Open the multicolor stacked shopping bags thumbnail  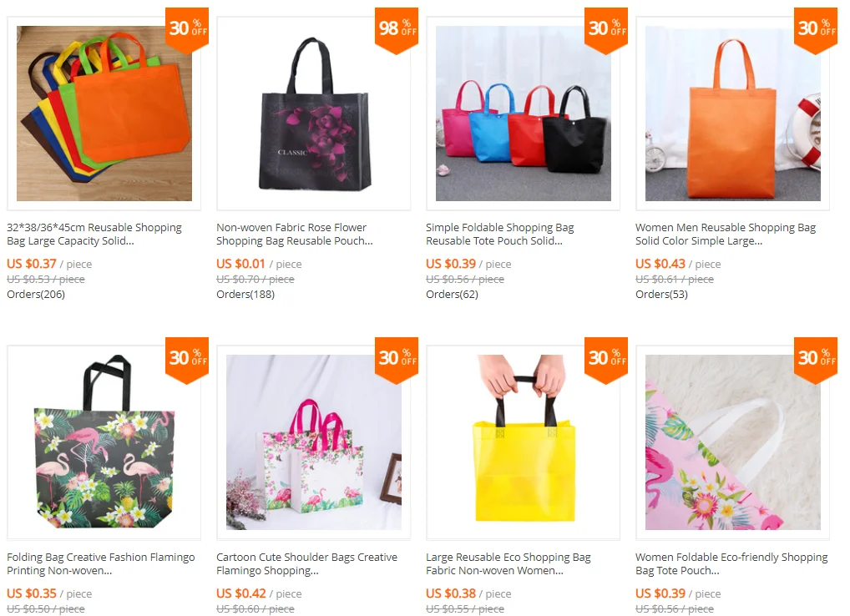(x=104, y=114)
